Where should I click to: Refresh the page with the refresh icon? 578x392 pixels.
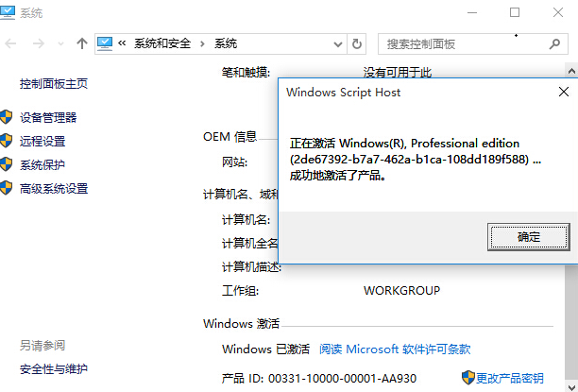point(357,44)
